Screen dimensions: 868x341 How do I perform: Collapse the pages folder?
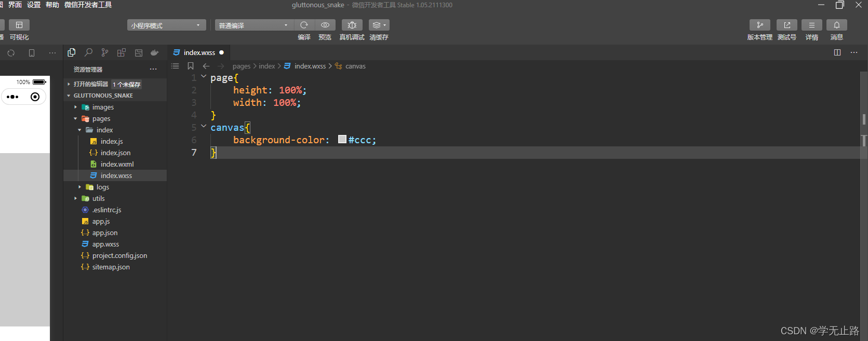click(75, 118)
